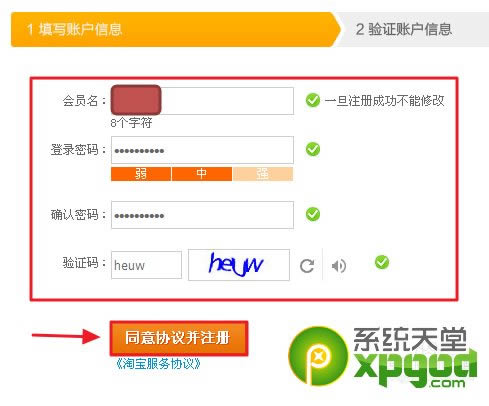Open the 《淘宝服务协议》 link
This screenshot has height=406, width=489.
158,363
